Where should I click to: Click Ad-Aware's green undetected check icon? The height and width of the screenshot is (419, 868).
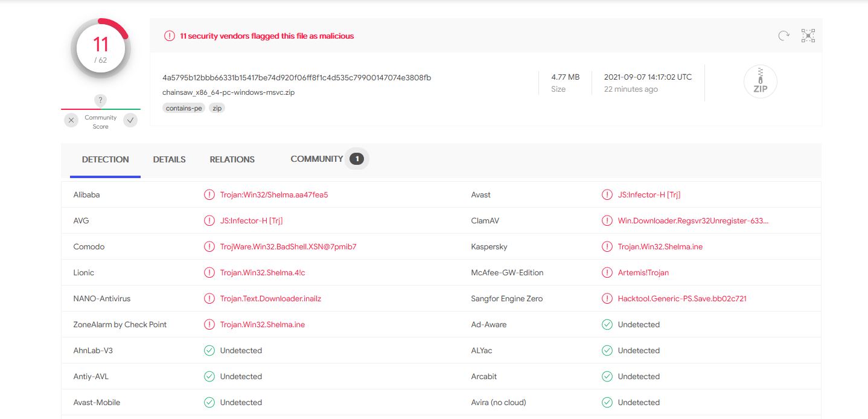[x=607, y=325]
